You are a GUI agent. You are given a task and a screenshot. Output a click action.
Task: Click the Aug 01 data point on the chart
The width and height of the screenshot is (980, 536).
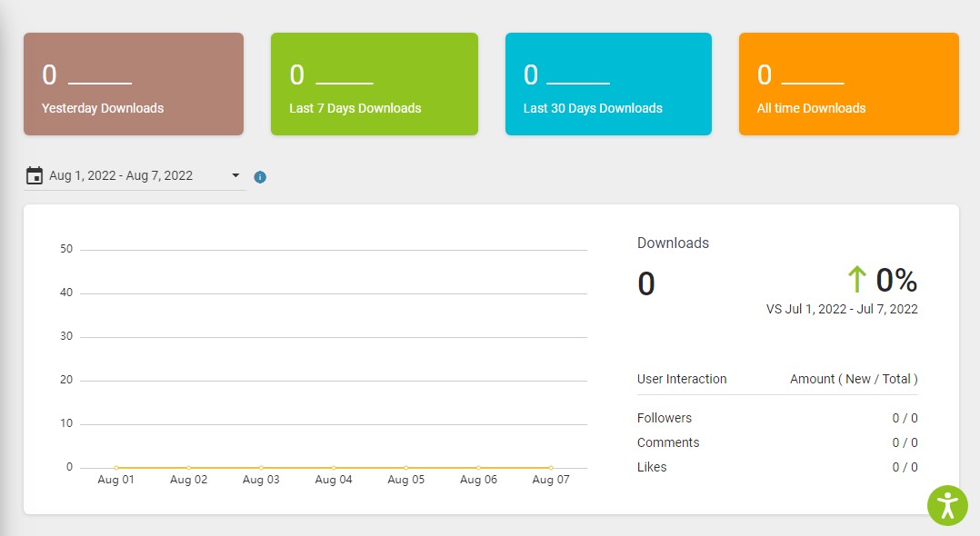[115, 465]
